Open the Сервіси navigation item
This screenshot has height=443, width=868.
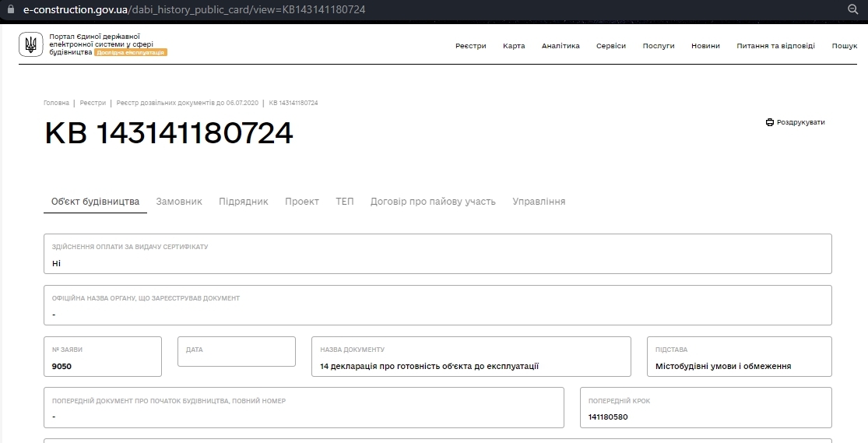pos(610,46)
